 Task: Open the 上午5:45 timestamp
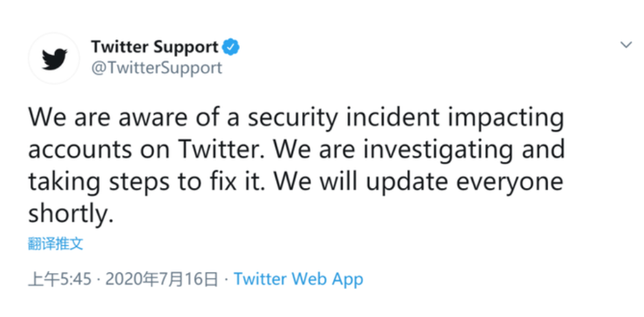tap(59, 279)
